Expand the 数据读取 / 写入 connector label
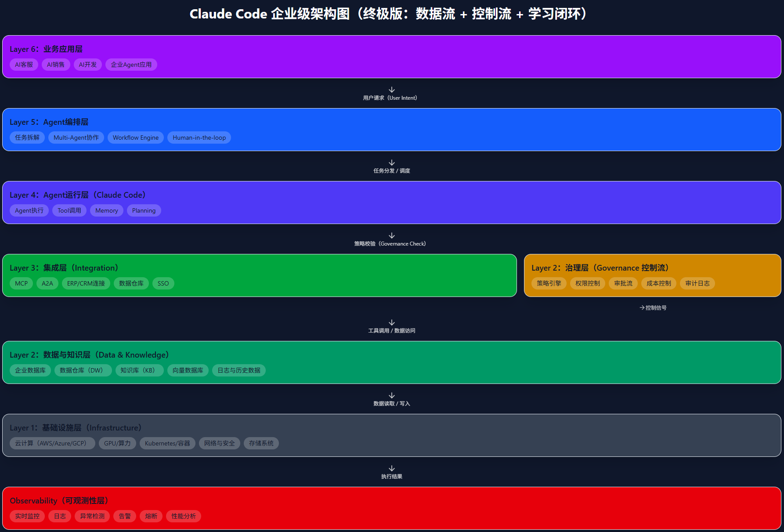Viewport: 784px width, 532px height. tap(391, 399)
